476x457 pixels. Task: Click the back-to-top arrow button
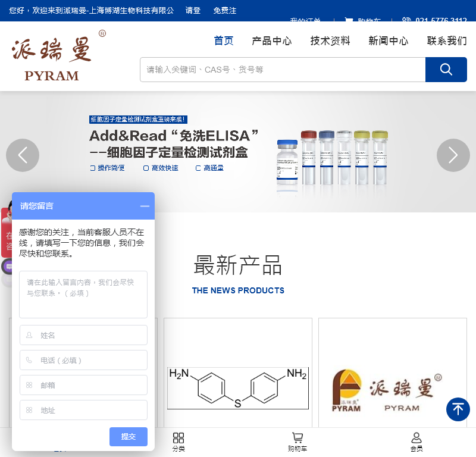pyautogui.click(x=458, y=409)
